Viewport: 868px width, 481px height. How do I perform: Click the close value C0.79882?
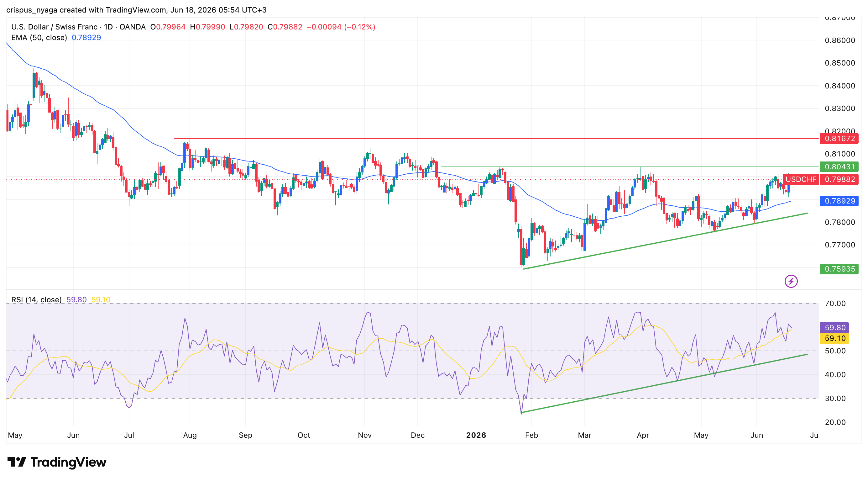tap(285, 27)
